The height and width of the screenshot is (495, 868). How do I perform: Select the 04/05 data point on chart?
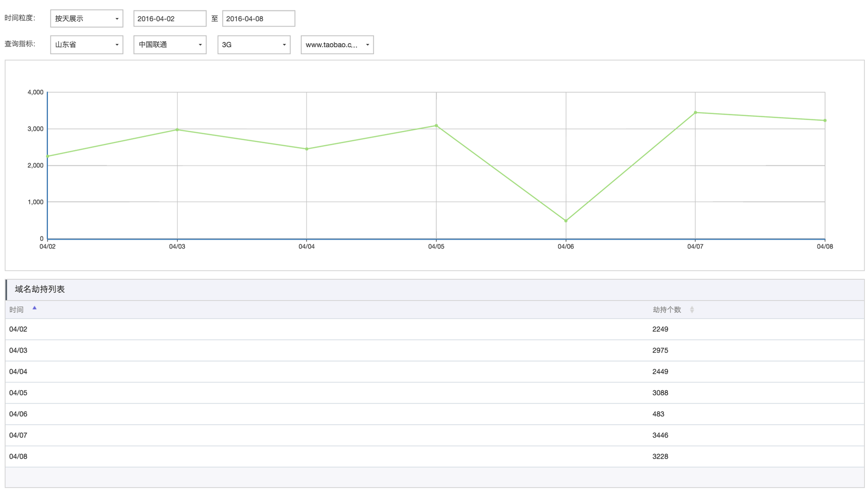click(x=437, y=126)
